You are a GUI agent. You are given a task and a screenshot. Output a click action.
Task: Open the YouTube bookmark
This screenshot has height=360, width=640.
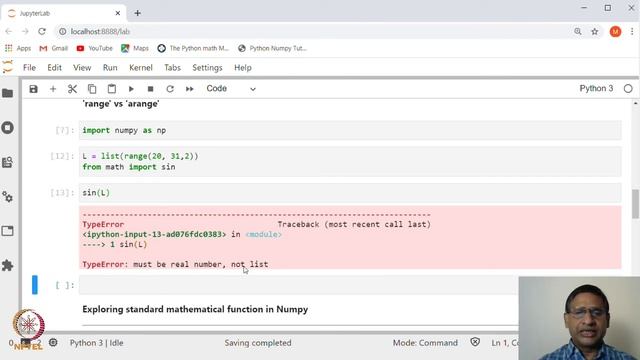coord(94,48)
